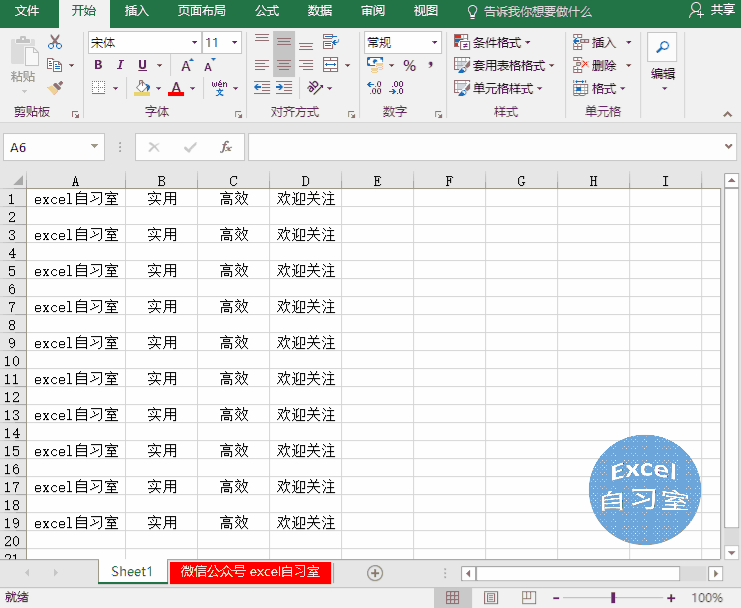Decrease font size with the smaller A icon

point(209,65)
